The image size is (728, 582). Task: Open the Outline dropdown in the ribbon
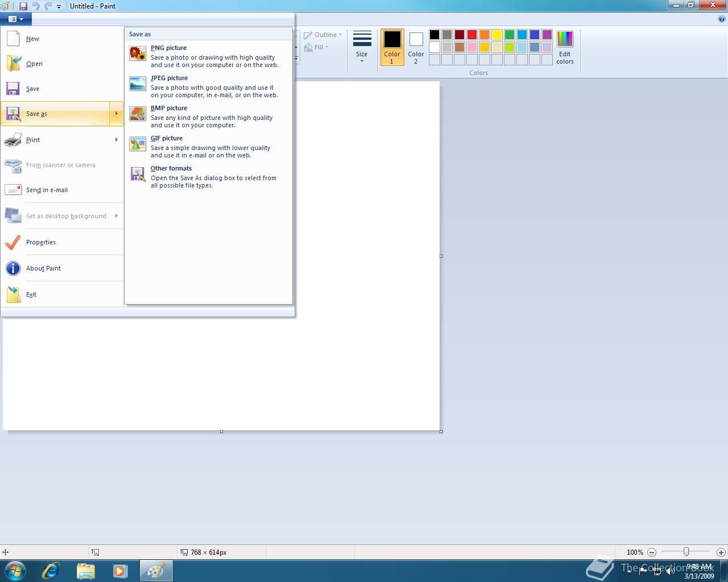click(323, 35)
